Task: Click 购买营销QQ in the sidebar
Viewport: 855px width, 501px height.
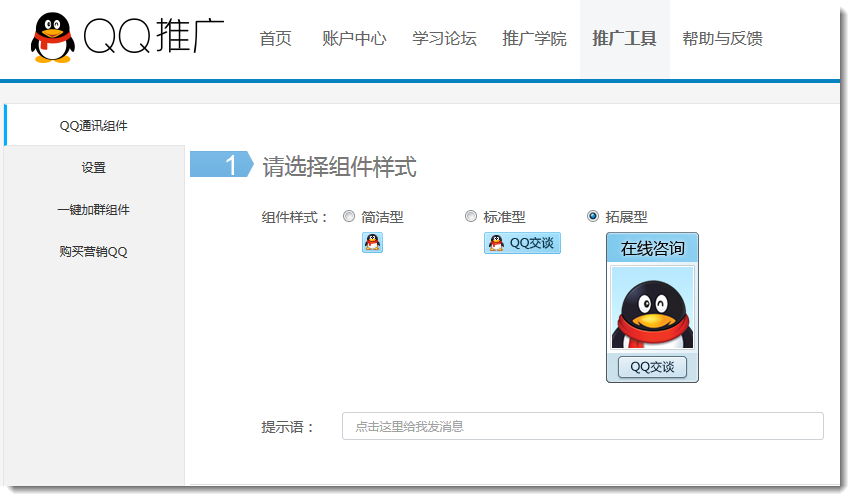Action: [94, 251]
